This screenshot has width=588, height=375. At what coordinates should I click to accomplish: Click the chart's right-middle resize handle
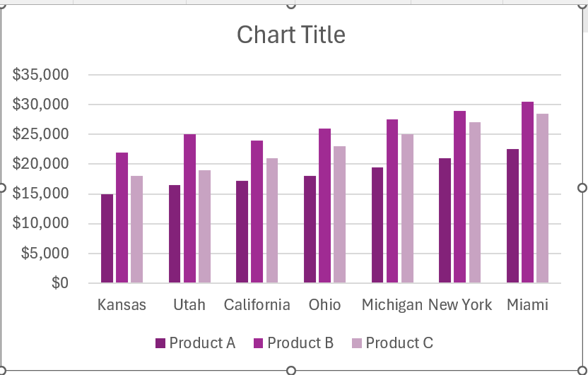click(582, 187)
